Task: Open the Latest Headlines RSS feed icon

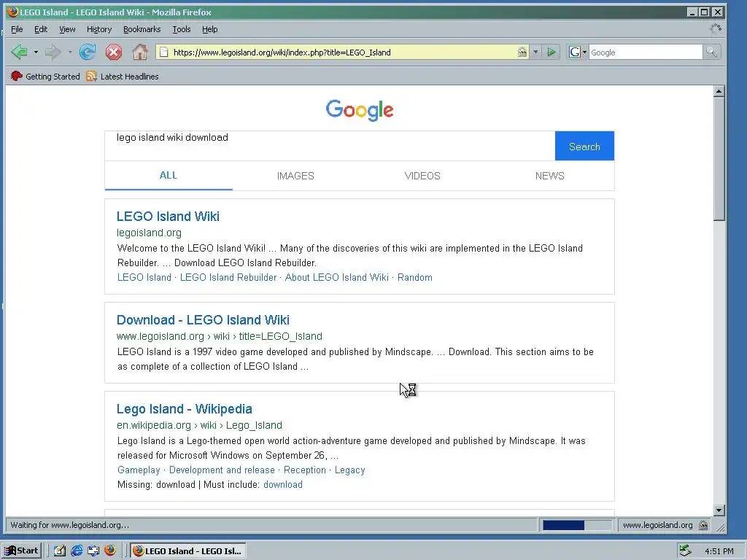Action: [x=91, y=76]
